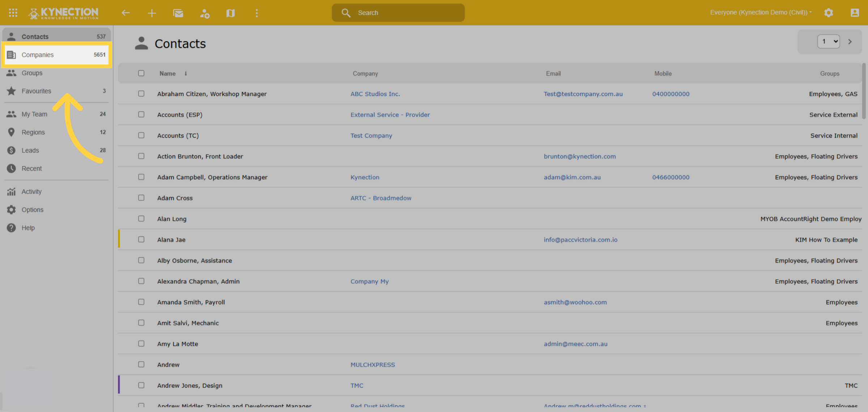Image resolution: width=868 pixels, height=412 pixels.
Task: Click the My Team icon
Action: point(11,114)
